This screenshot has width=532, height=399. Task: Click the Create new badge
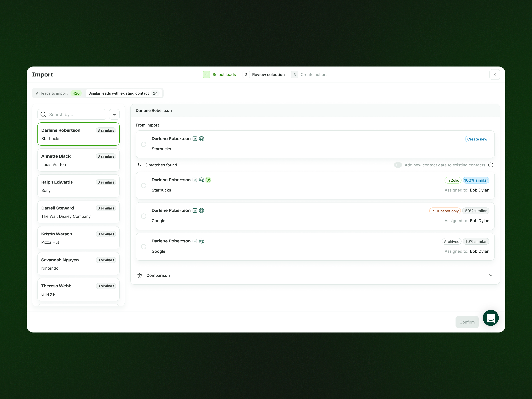477,139
